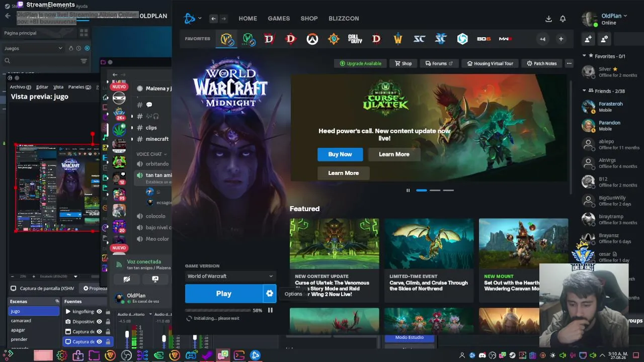Open OBS from the taskbar

tap(126, 355)
